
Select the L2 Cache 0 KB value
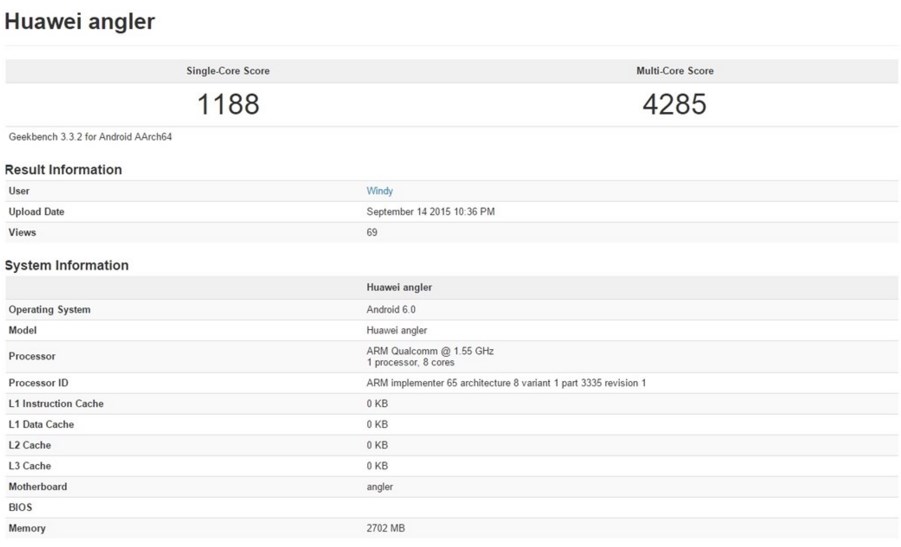[377, 445]
